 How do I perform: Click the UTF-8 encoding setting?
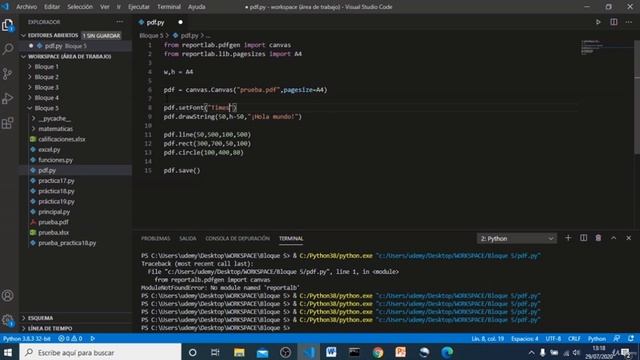click(553, 338)
